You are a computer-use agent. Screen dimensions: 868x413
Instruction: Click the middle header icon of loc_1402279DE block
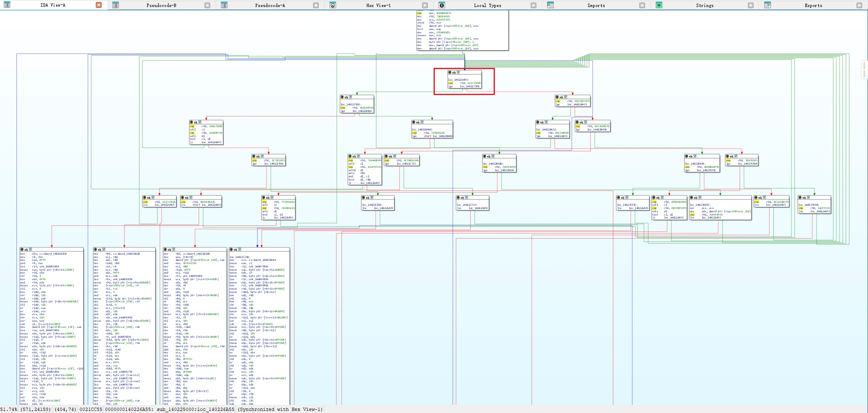(x=346, y=97)
